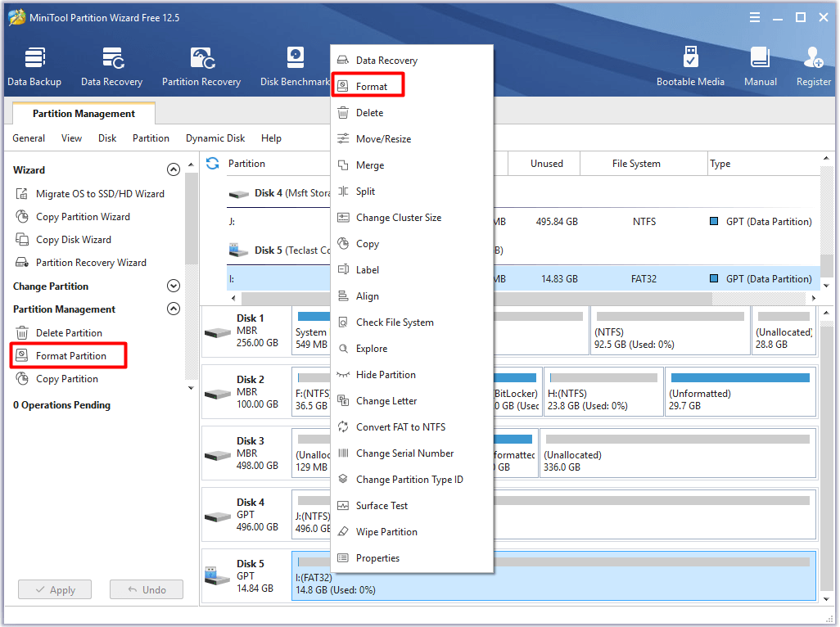Image resolution: width=840 pixels, height=627 pixels.
Task: Start the Disk Benchmark tool
Action: point(295,67)
